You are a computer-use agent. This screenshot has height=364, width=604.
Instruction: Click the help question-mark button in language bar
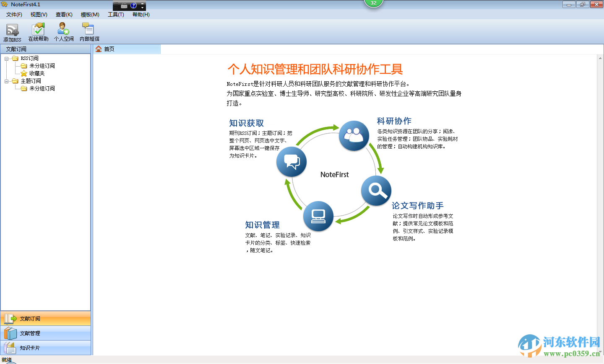pyautogui.click(x=133, y=5)
